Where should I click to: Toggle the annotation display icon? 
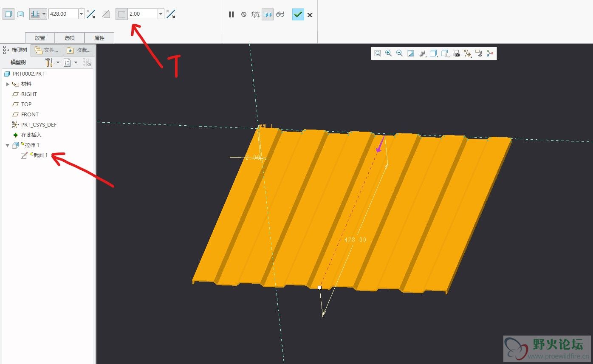pyautogui.click(x=479, y=54)
